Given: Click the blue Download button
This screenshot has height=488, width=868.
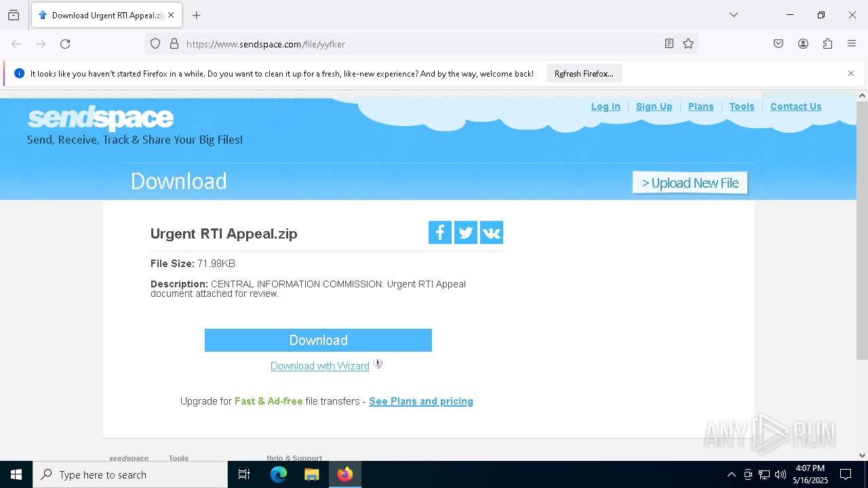Looking at the screenshot, I should point(318,340).
